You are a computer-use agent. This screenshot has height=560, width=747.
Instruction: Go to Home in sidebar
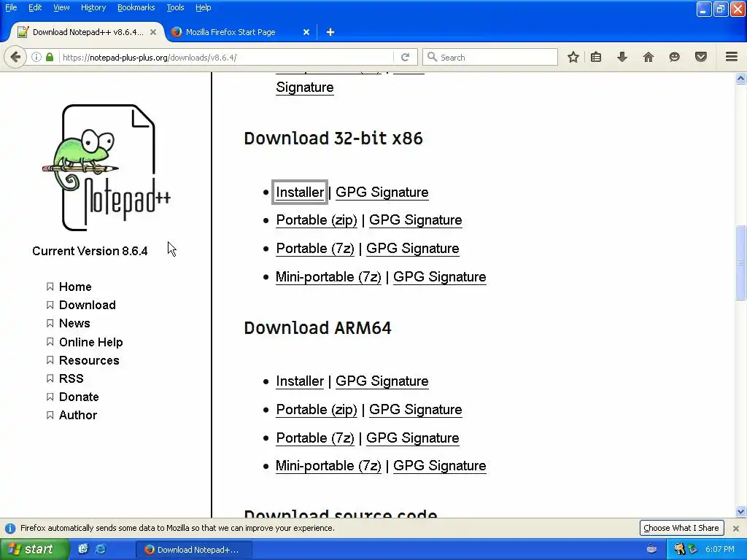[75, 287]
